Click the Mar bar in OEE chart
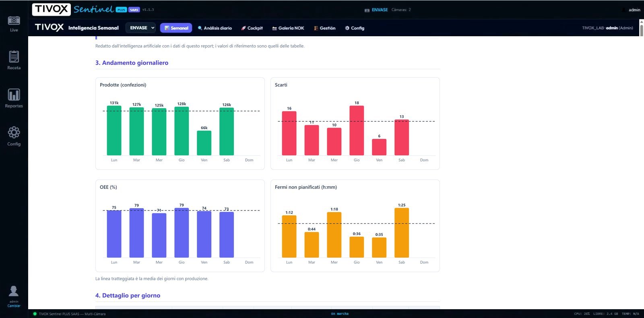This screenshot has width=644, height=318. click(x=136, y=233)
